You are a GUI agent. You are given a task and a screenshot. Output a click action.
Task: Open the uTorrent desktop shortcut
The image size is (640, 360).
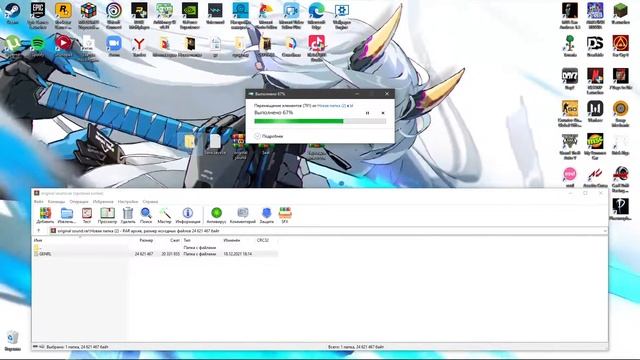tap(12, 46)
